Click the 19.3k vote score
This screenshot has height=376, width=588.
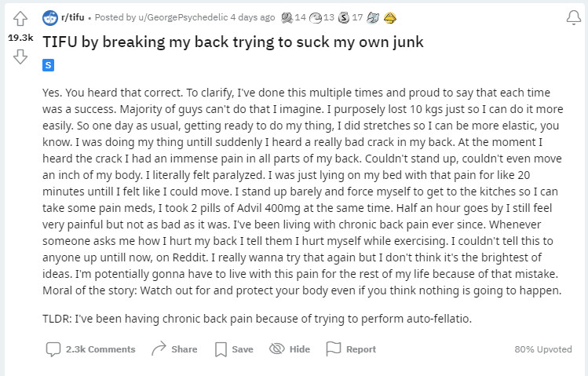point(20,37)
